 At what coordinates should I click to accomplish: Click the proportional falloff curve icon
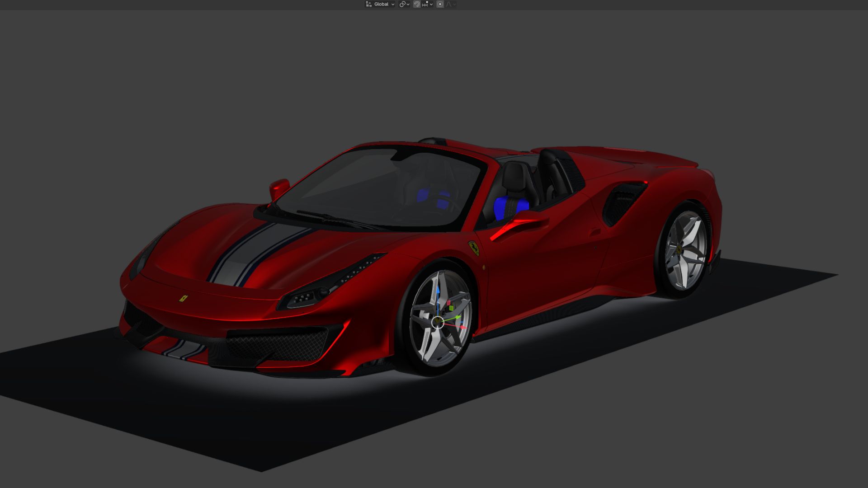click(448, 4)
